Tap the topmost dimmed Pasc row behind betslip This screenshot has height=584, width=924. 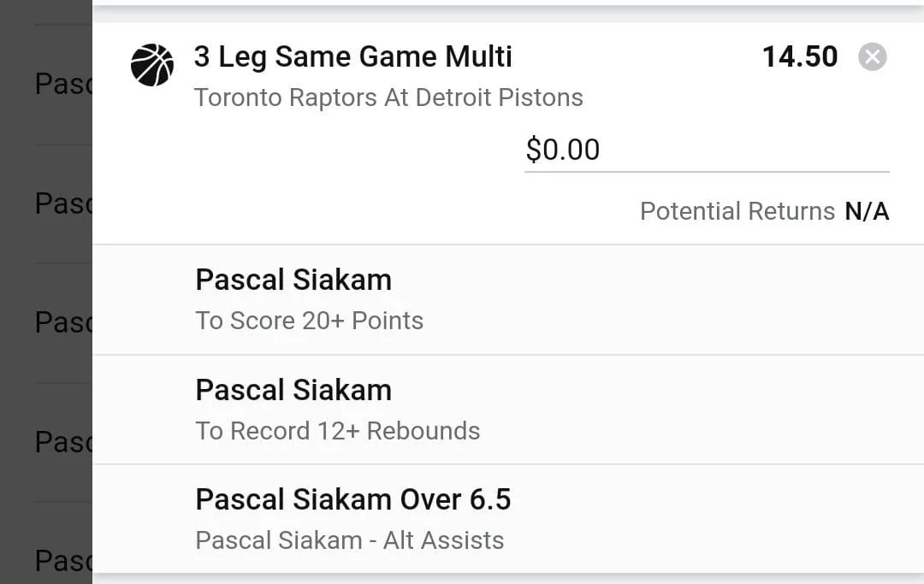pos(62,84)
